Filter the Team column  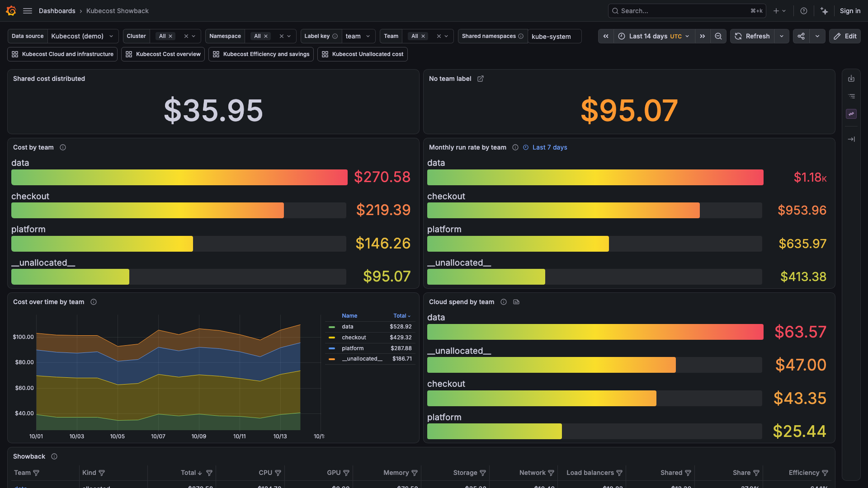click(x=36, y=473)
